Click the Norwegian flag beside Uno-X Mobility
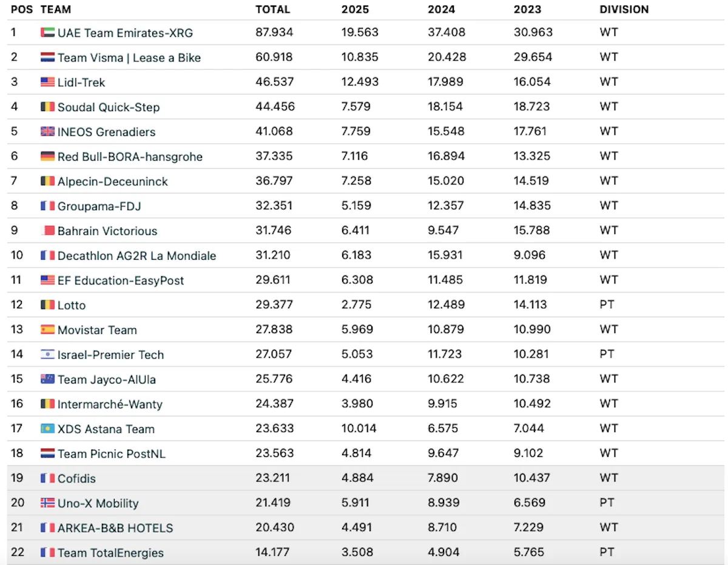This screenshot has width=728, height=565. pos(47,503)
